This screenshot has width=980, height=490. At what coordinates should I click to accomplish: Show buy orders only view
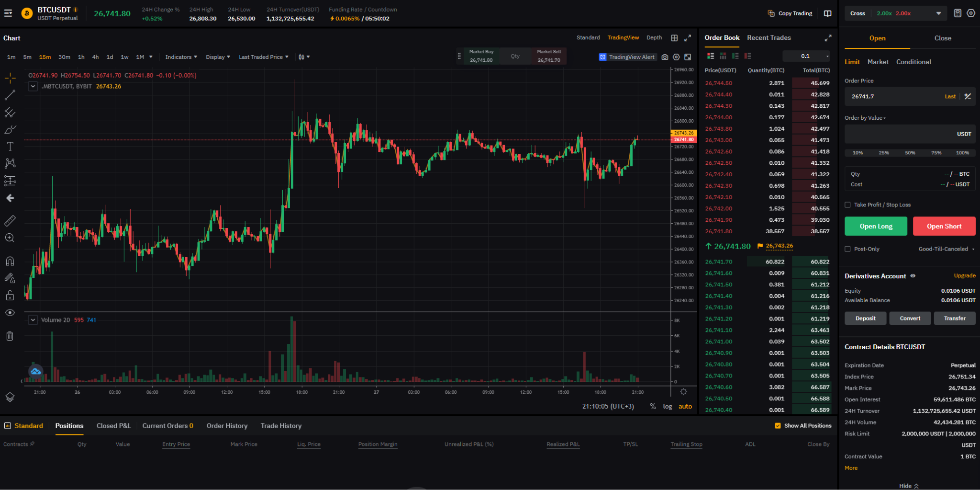(x=735, y=56)
